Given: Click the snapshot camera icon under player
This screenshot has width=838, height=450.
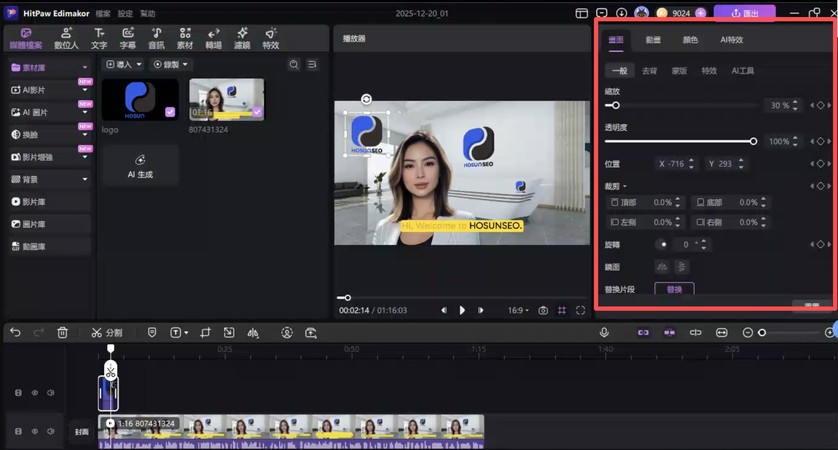Looking at the screenshot, I should (543, 310).
